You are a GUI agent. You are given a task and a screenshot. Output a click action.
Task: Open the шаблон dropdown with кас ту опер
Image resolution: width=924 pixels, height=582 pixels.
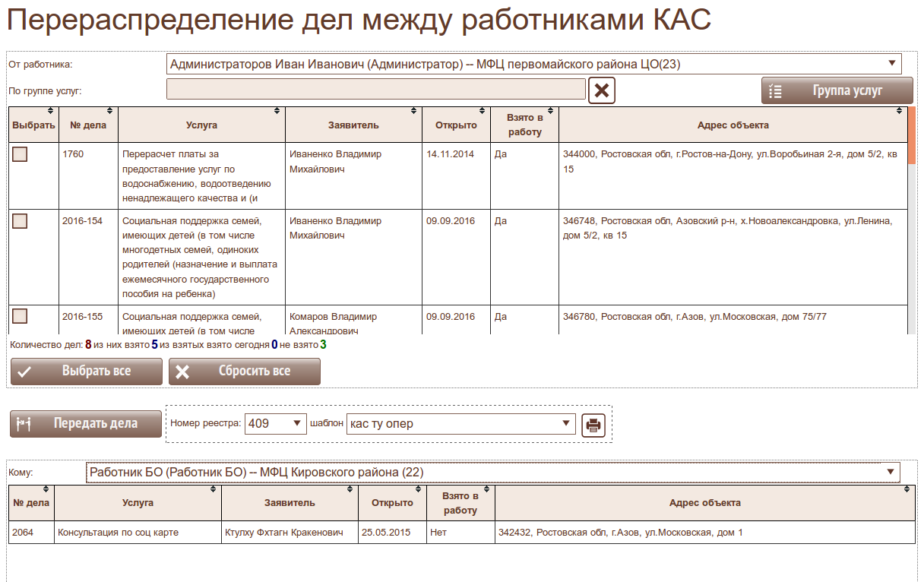click(x=460, y=424)
